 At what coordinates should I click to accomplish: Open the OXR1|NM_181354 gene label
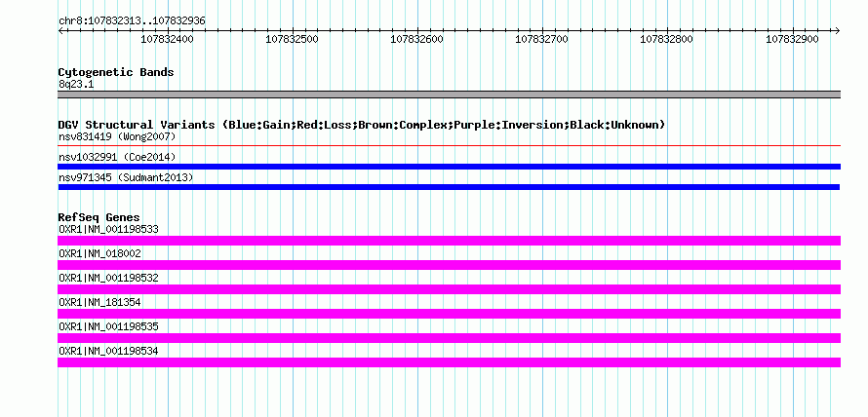pos(99,302)
